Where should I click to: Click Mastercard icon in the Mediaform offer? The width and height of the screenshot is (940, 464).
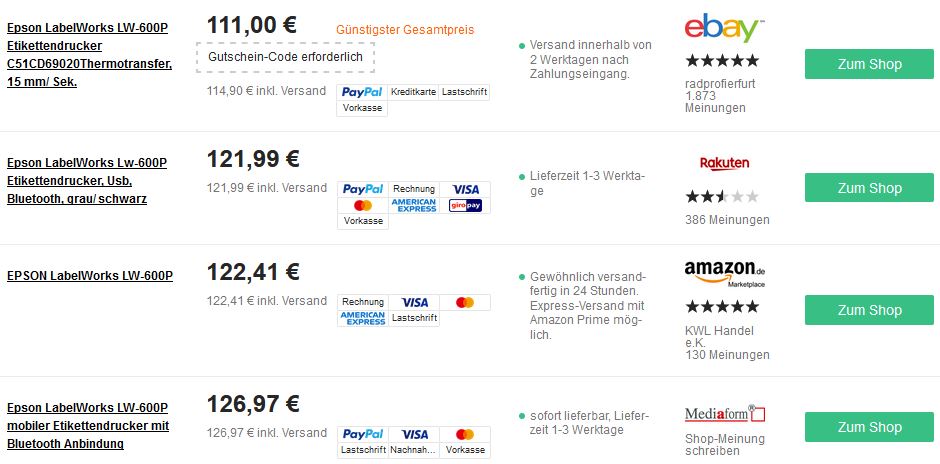pos(465,434)
